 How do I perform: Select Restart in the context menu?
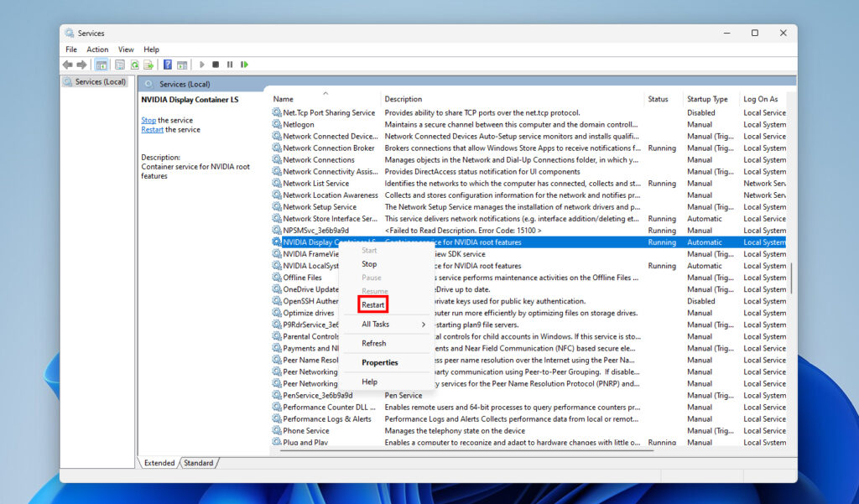pos(373,305)
